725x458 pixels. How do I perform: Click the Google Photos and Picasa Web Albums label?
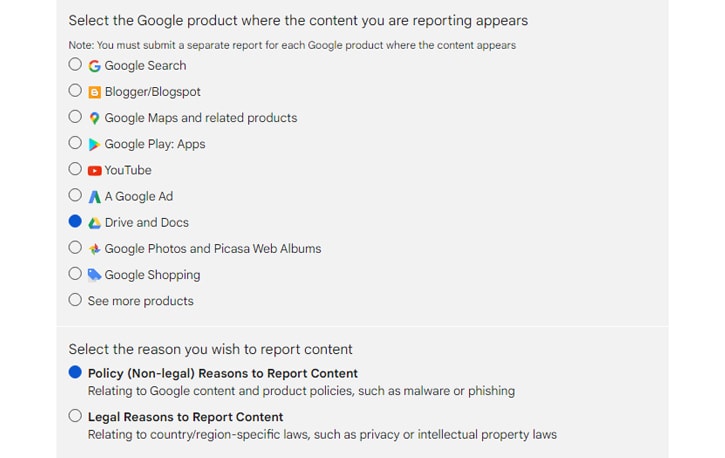(213, 249)
